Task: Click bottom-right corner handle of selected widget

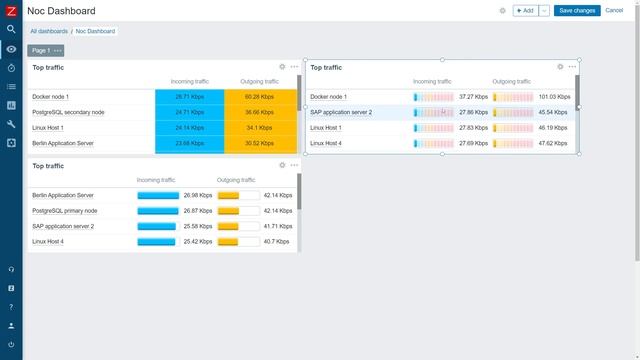Action: (x=579, y=154)
